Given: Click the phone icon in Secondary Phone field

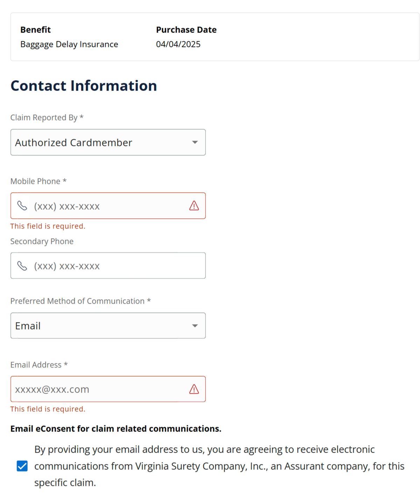Looking at the screenshot, I should [x=22, y=266].
